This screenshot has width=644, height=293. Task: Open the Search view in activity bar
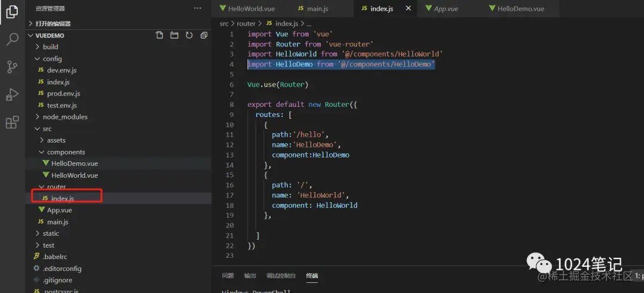pyautogui.click(x=13, y=39)
